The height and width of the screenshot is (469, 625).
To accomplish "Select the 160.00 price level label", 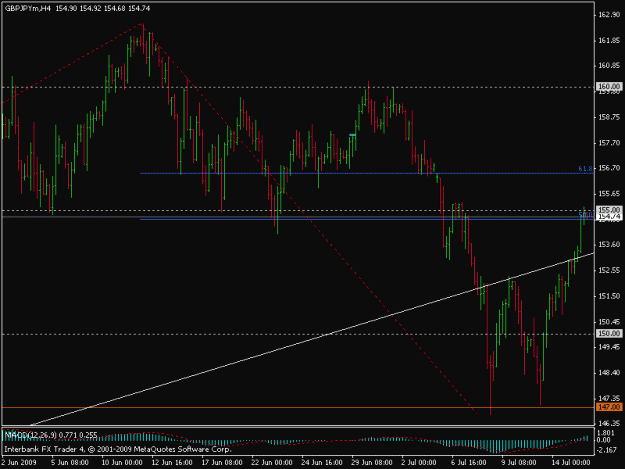I will point(609,86).
